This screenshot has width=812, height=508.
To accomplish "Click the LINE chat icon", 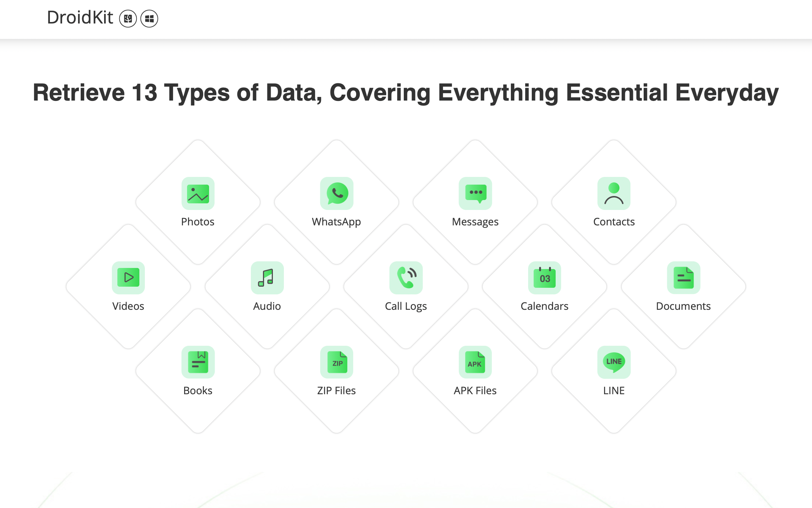I will click(614, 362).
